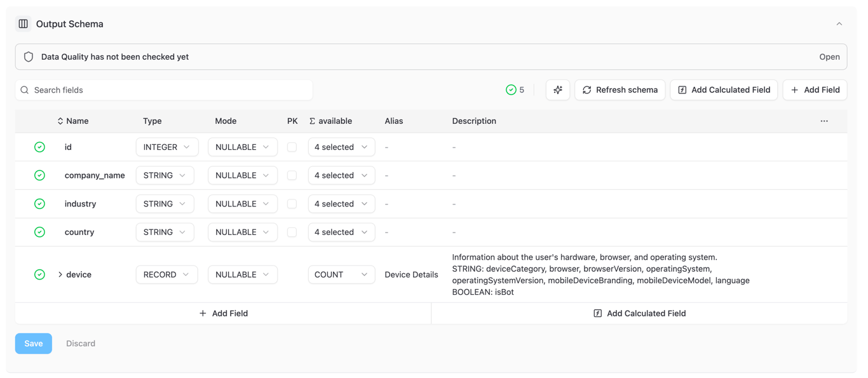Check PK checkbox for industry
The width and height of the screenshot is (868, 378).
tap(292, 204)
